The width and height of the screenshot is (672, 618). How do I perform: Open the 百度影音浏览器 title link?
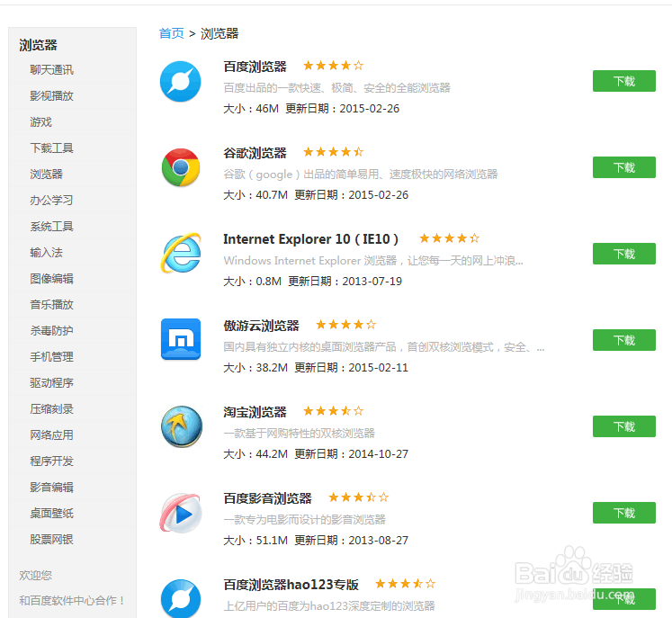coord(267,498)
